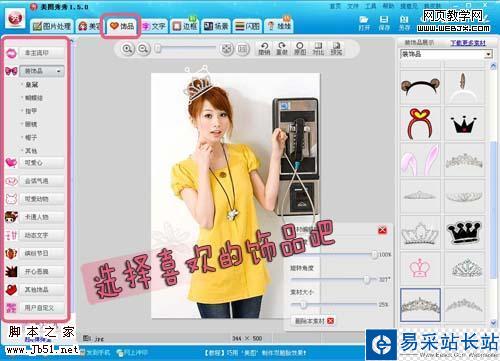Click the 删除本素材 delete button
The height and width of the screenshot is (361, 500).
tap(313, 321)
